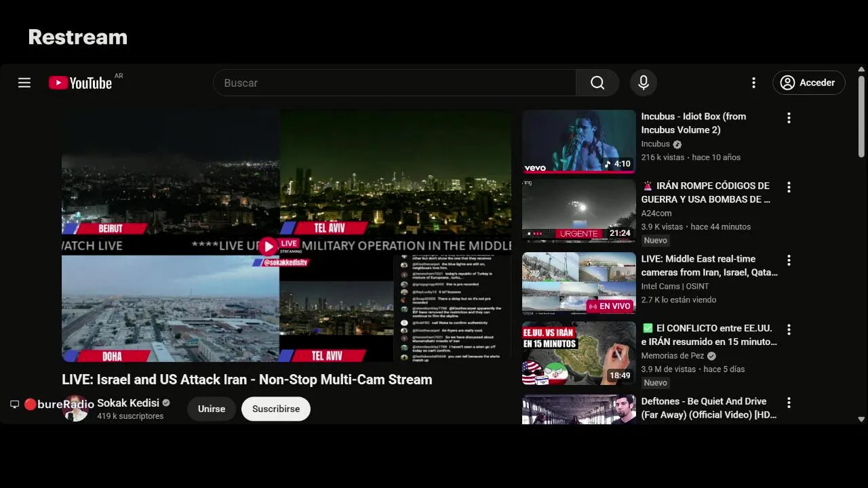The image size is (868, 488).
Task: Click the 419 k suscriptores count
Action: pyautogui.click(x=130, y=416)
